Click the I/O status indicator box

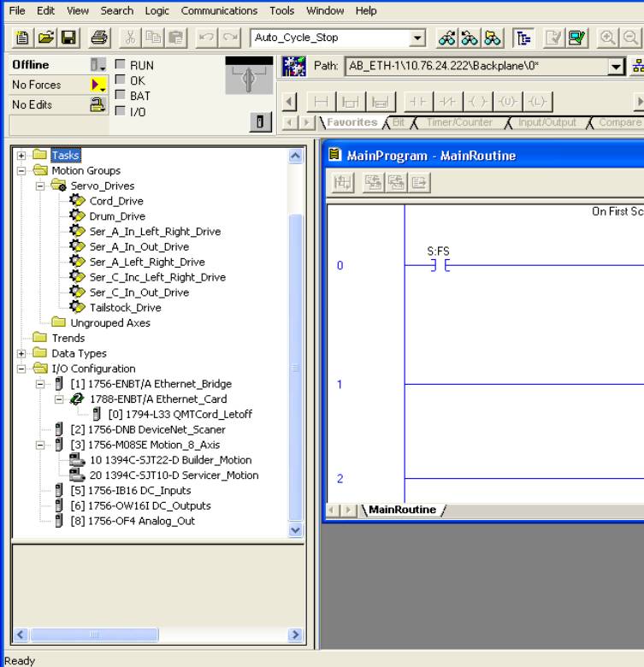click(x=120, y=112)
